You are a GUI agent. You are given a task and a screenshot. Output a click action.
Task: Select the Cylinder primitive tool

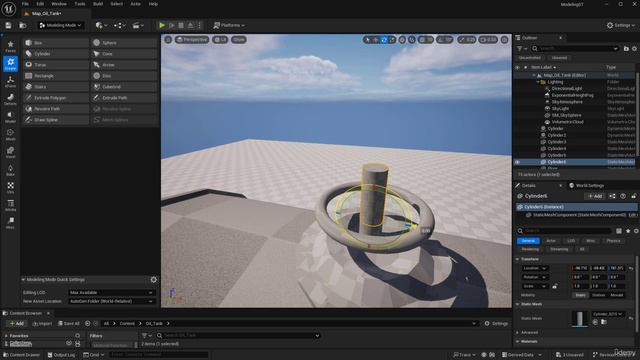click(x=56, y=54)
